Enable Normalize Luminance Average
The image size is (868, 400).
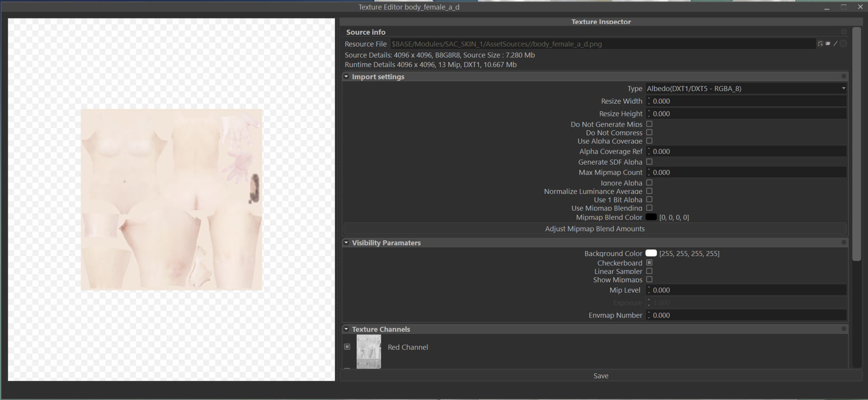[649, 191]
